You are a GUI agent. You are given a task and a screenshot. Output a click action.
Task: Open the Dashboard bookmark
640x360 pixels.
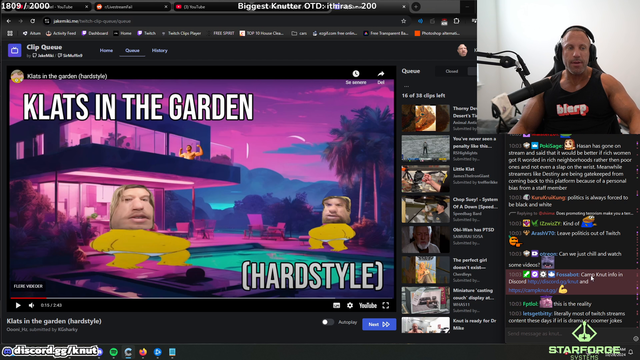[x=95, y=33]
